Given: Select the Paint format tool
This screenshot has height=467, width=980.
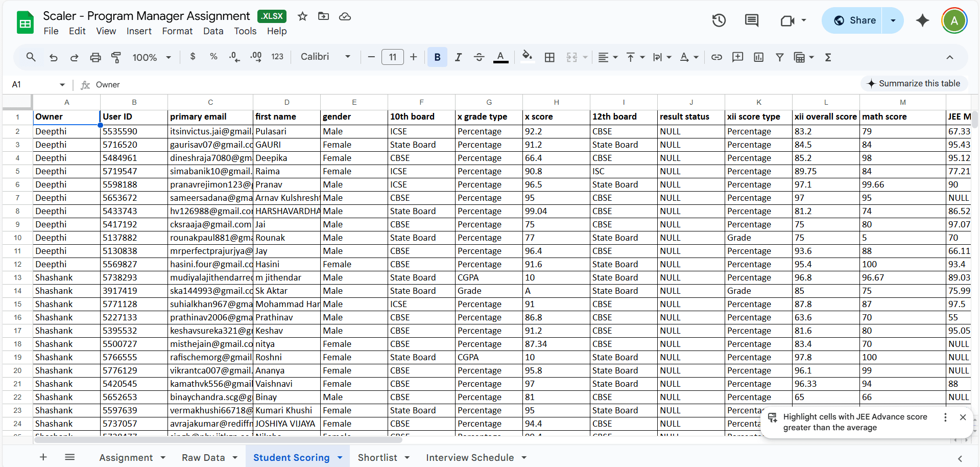Looking at the screenshot, I should (116, 57).
